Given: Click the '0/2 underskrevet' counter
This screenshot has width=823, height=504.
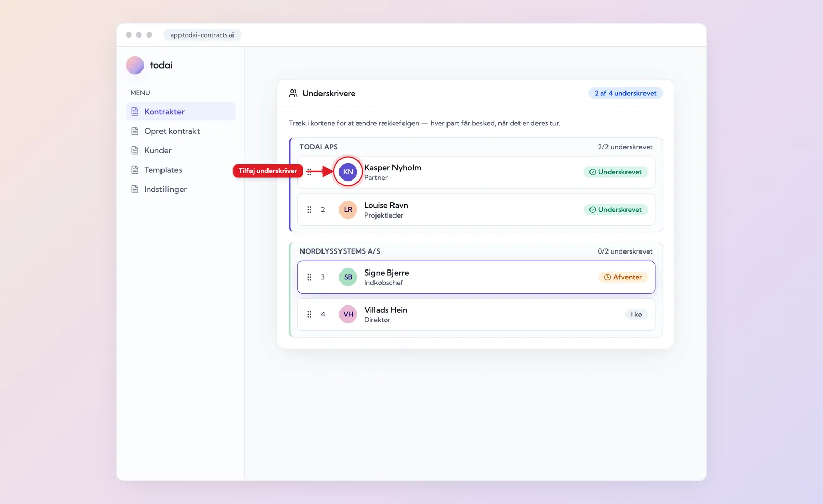Looking at the screenshot, I should [x=625, y=251].
